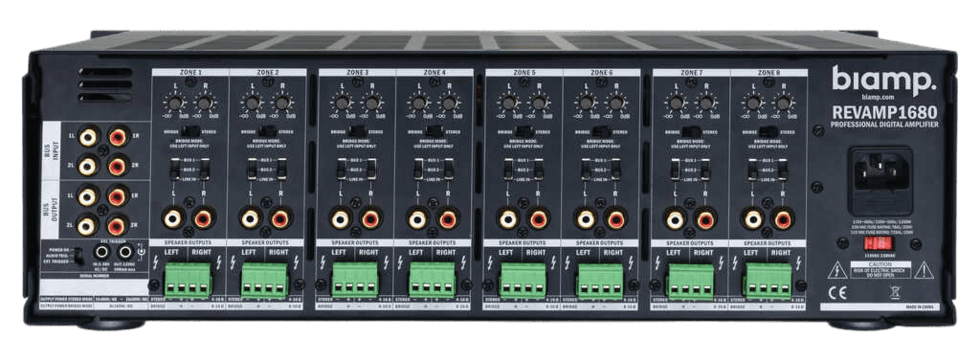Viewport: 980px width, 363px height.
Task: Click the Bus Input 1L white RCA jack
Action: click(x=89, y=136)
